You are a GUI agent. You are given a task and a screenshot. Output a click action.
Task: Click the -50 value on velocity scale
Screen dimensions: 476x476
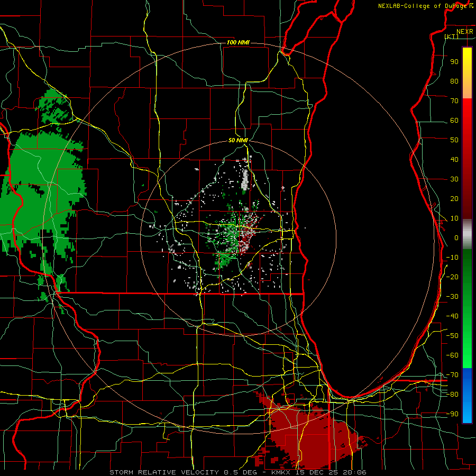(452, 336)
